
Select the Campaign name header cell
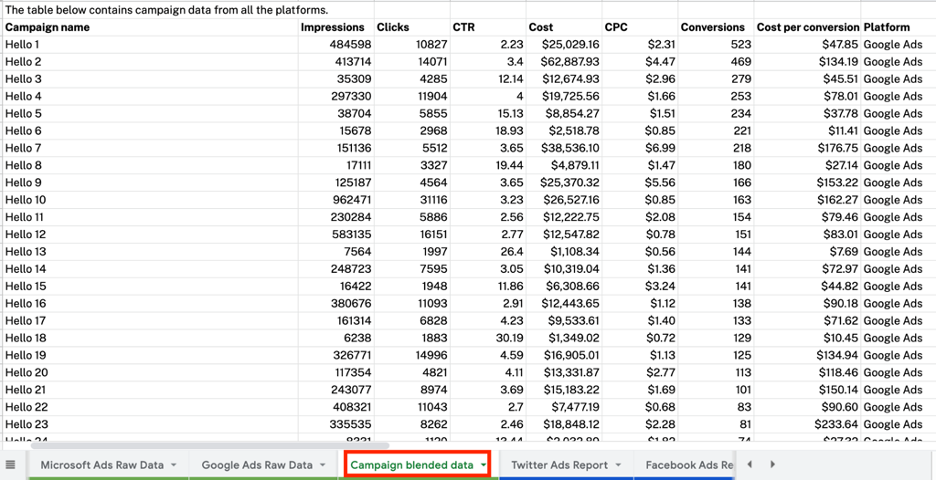(x=47, y=27)
